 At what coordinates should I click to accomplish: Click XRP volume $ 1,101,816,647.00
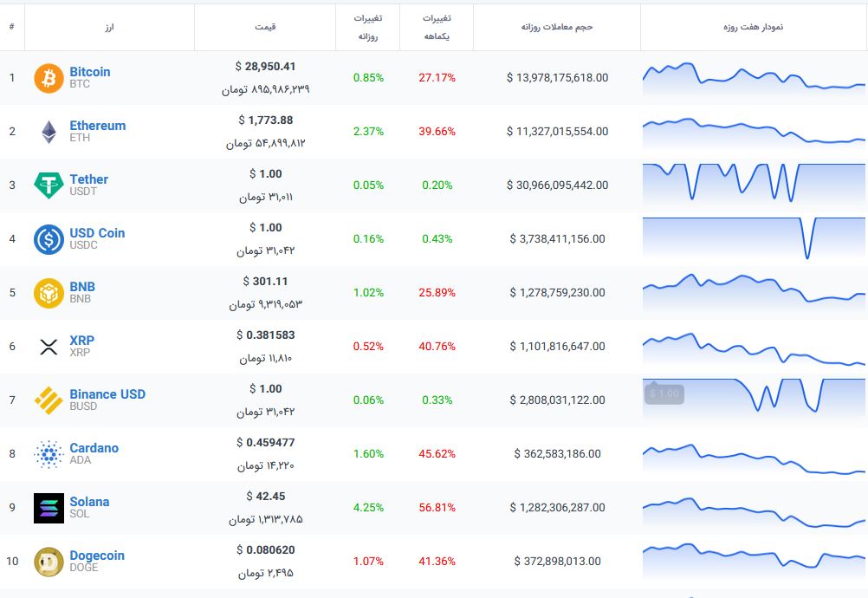pyautogui.click(x=557, y=346)
